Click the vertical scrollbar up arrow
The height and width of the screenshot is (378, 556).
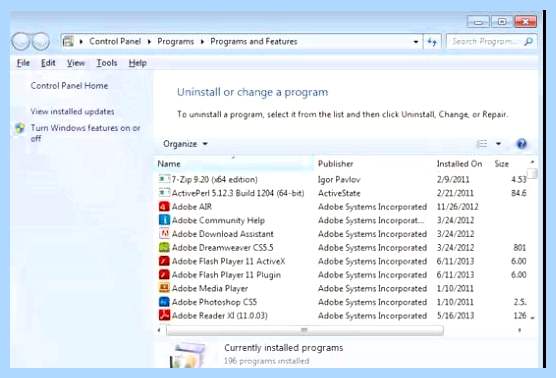[x=532, y=162]
